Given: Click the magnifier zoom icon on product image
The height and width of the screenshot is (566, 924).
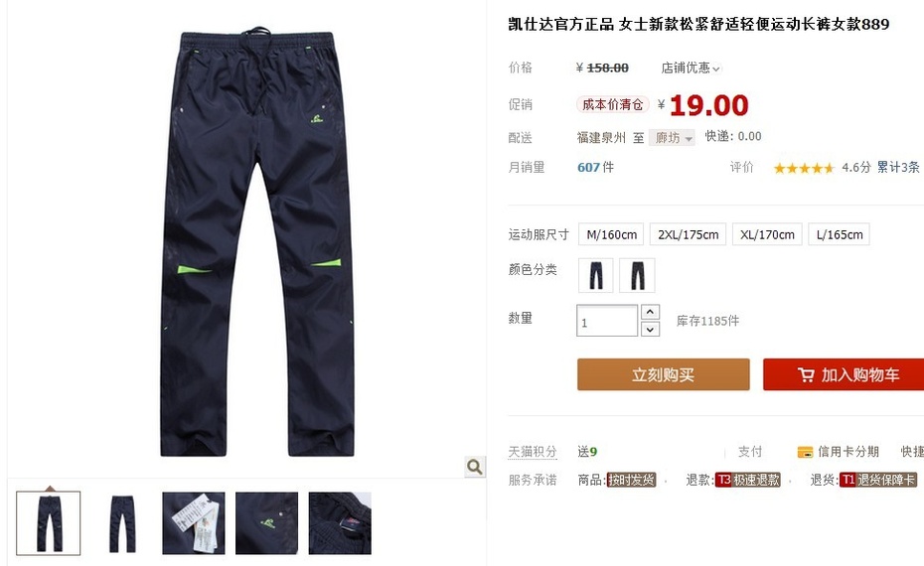Looking at the screenshot, I should coord(475,467).
